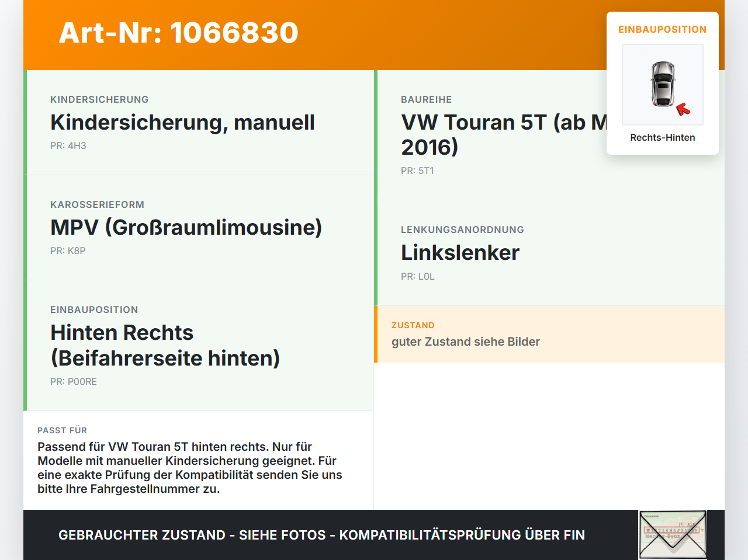The width and height of the screenshot is (748, 560).
Task: Click the grey 'EINBAUPOSITION' label on left
Action: click(x=94, y=310)
